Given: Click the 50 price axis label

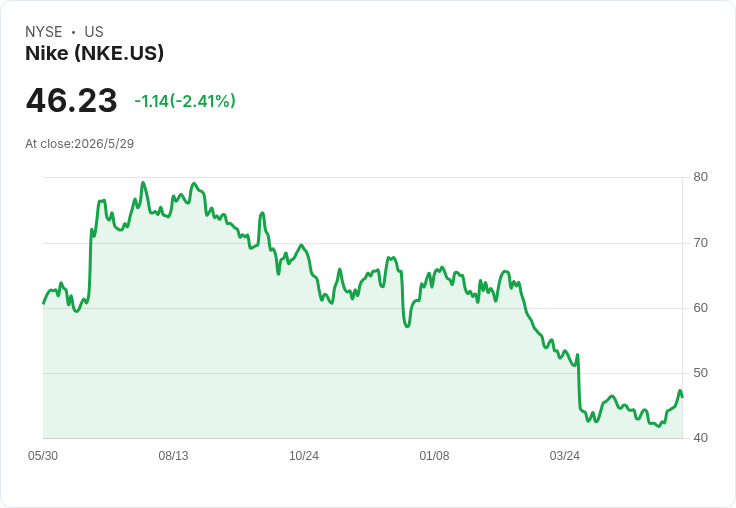Looking at the screenshot, I should pyautogui.click(x=700, y=373).
